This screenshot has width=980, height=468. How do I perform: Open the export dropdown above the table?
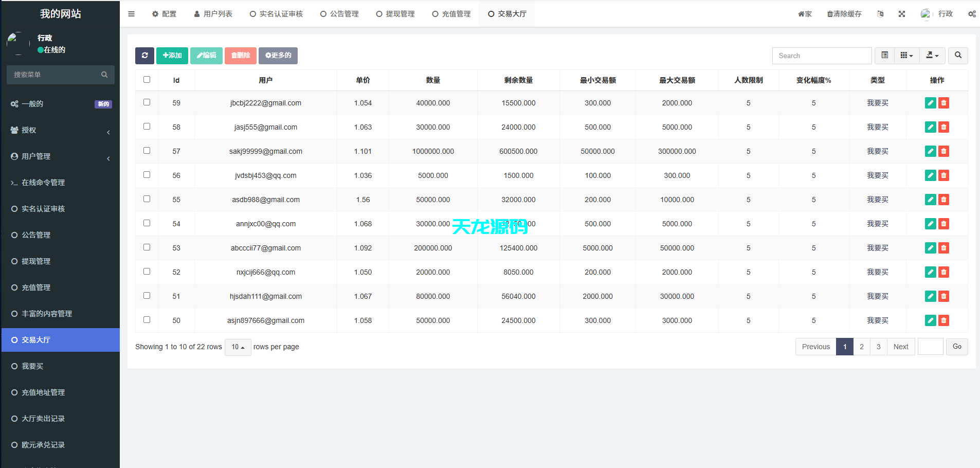click(932, 56)
